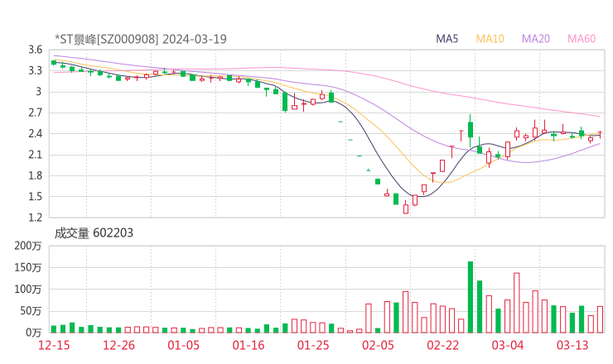This screenshot has width=613, height=364.
Task: Select the tall green candlestick peaking near 2.7
Action: 471,131
